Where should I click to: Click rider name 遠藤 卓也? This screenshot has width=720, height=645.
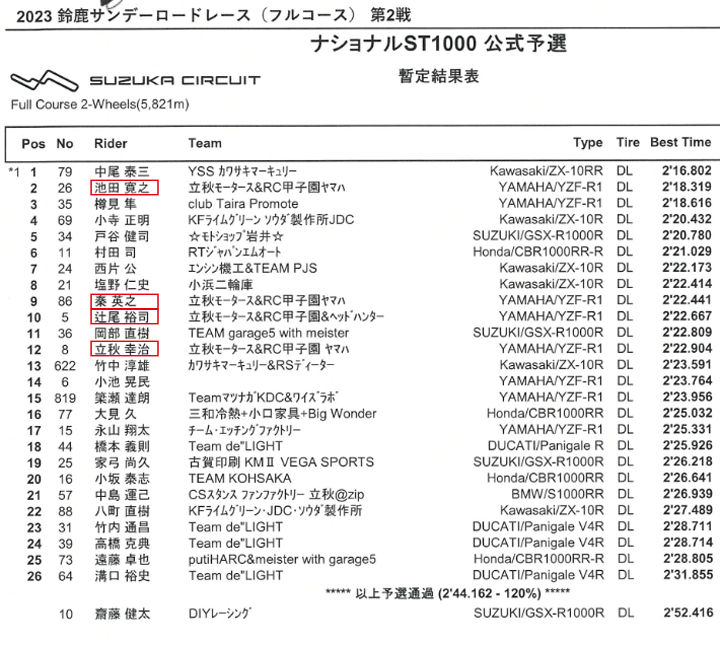(122, 560)
